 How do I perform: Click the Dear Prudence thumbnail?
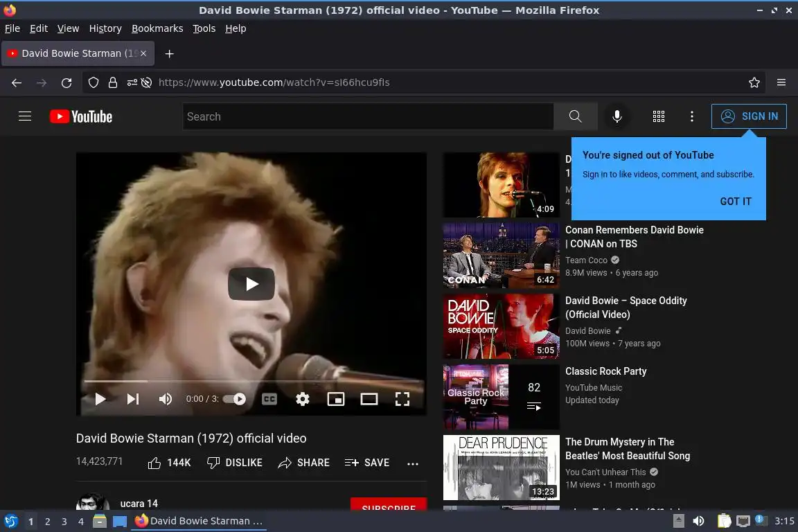[x=502, y=468]
